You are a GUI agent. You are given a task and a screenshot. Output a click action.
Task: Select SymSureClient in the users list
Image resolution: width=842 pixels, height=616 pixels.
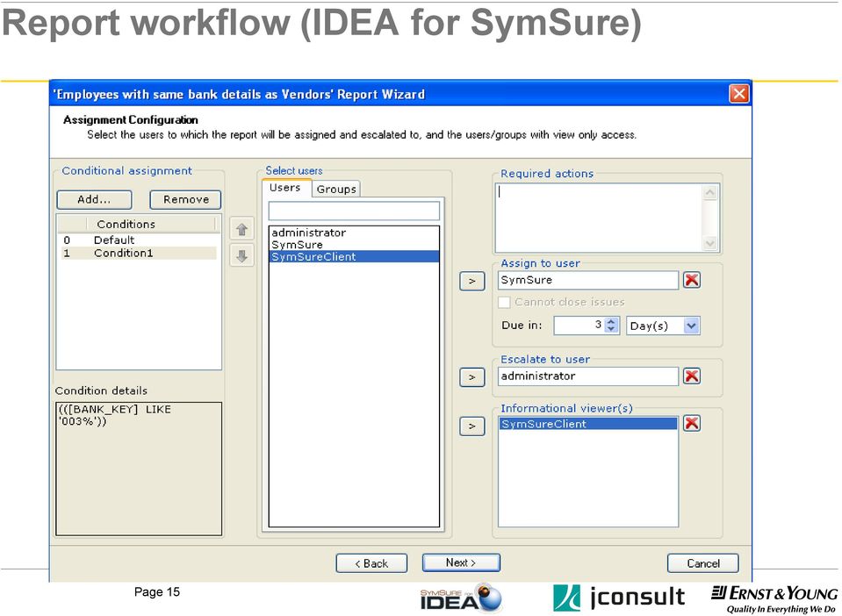354,256
